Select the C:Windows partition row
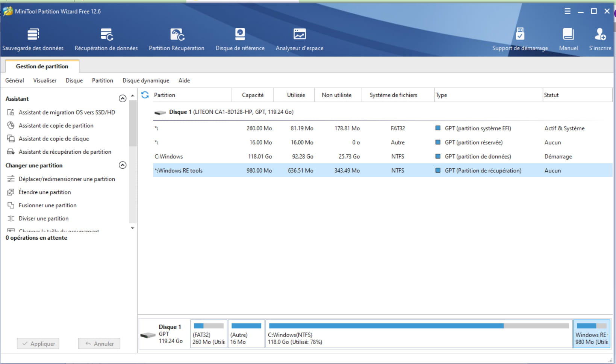616x364 pixels. (383, 156)
